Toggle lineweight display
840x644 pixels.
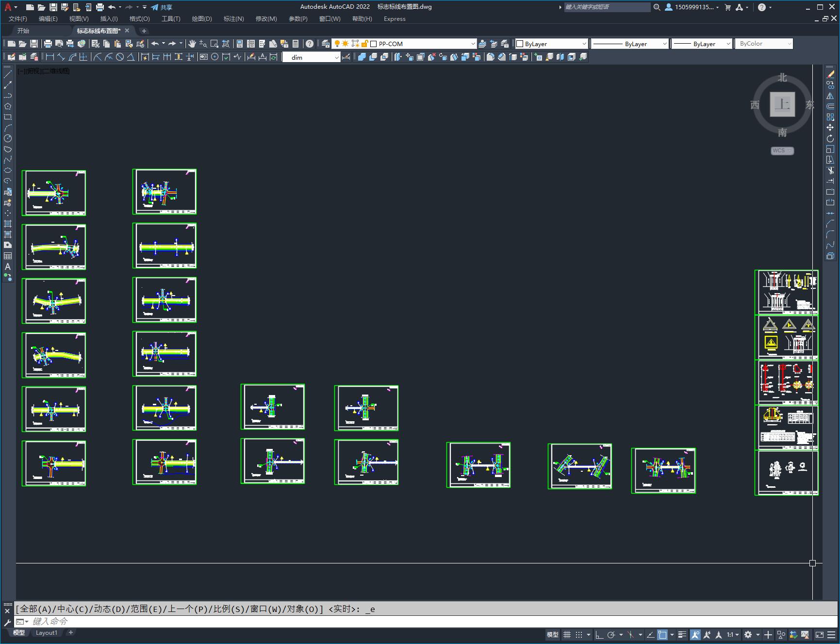tap(682, 634)
